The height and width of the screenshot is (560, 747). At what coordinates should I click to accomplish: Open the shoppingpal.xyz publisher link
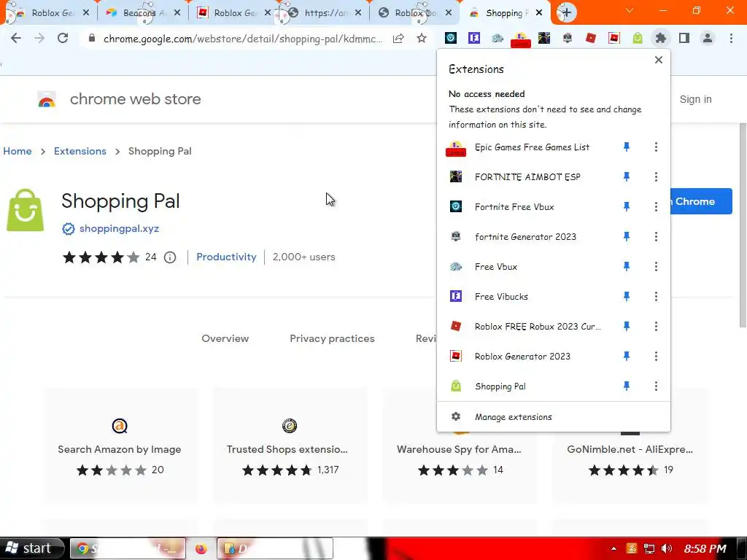119,228
